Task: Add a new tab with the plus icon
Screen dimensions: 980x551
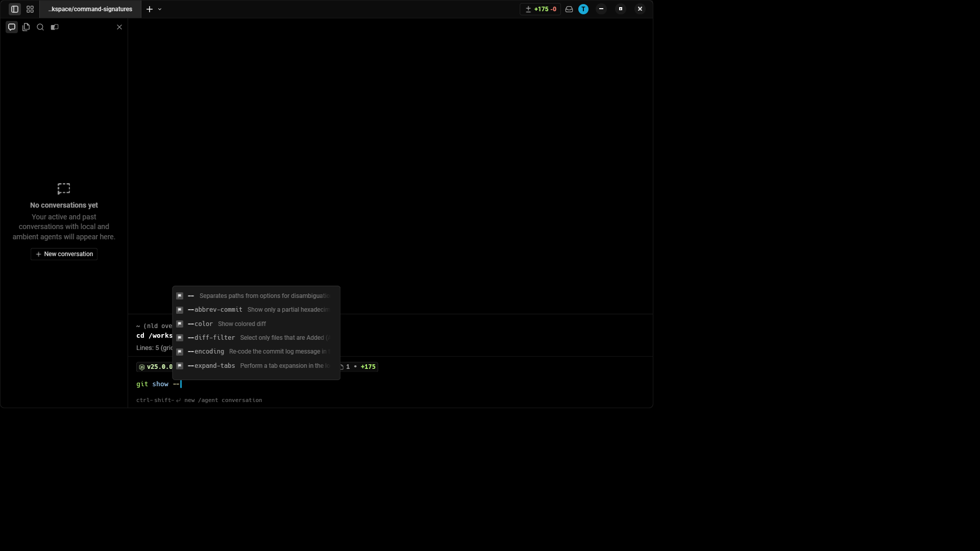Action: point(150,9)
